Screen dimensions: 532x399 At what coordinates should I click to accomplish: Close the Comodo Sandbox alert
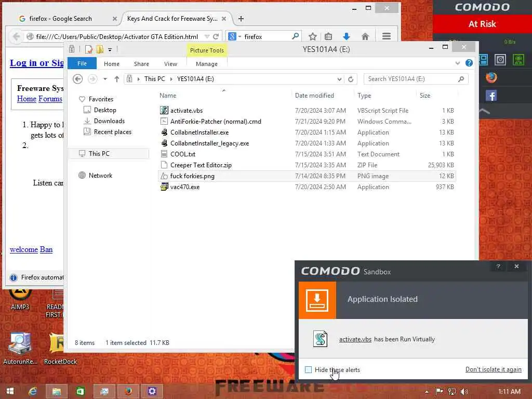(516, 267)
